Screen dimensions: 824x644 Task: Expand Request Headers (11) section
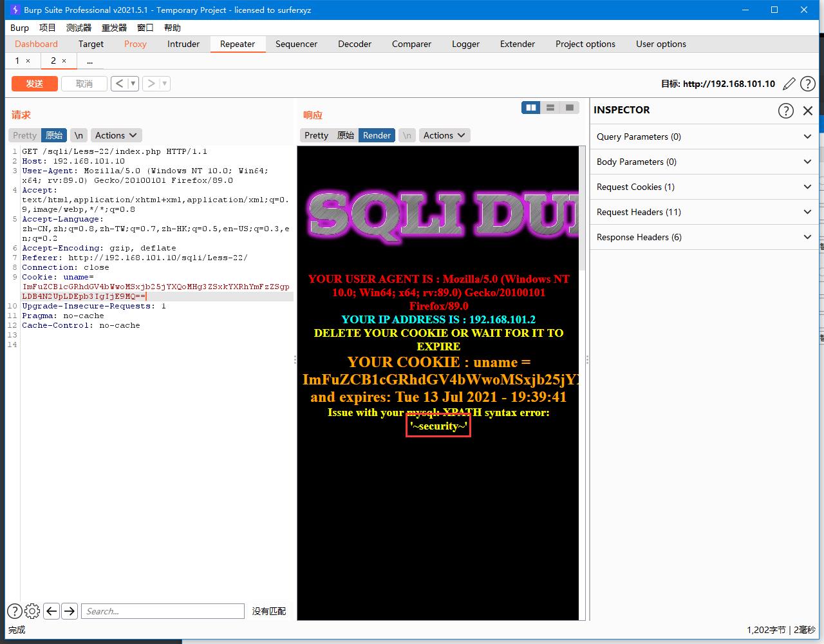(704, 212)
